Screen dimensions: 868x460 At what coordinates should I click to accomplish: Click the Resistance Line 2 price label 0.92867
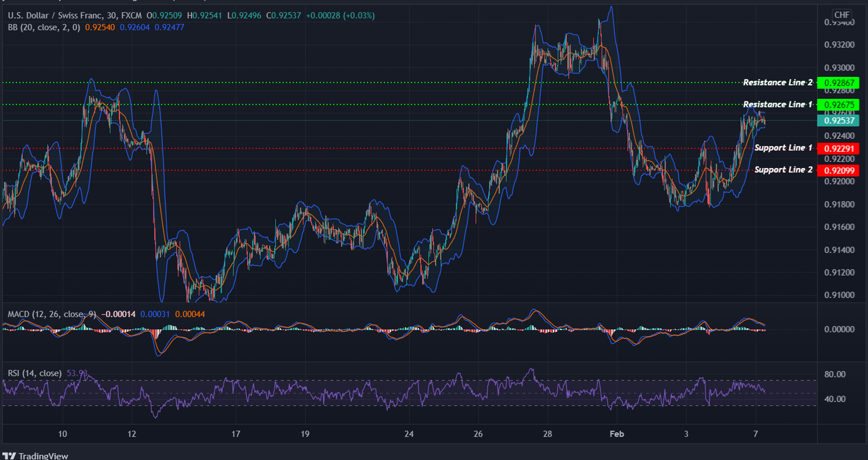click(839, 83)
